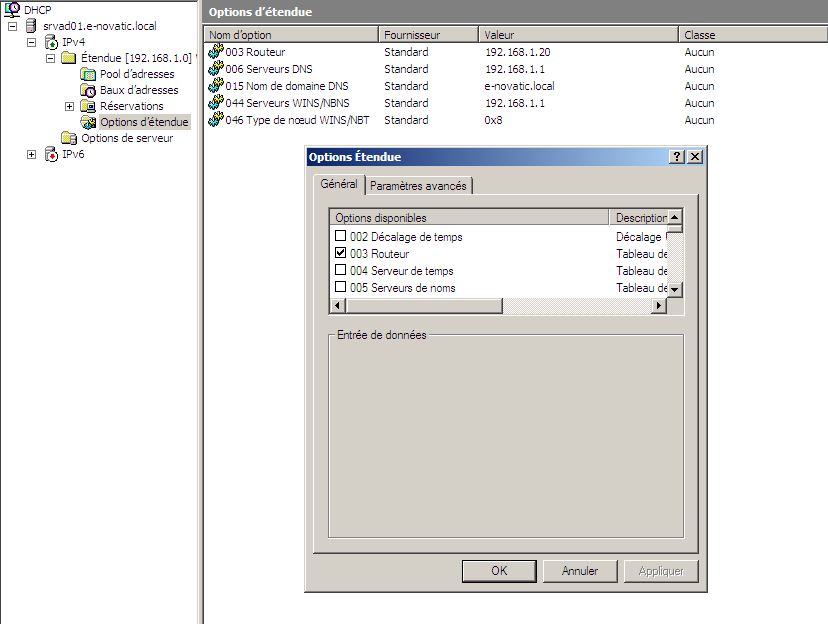Viewport: 828px width, 624px height.
Task: Collapse the srvad01.e-novatic.local server node
Action: click(x=13, y=26)
